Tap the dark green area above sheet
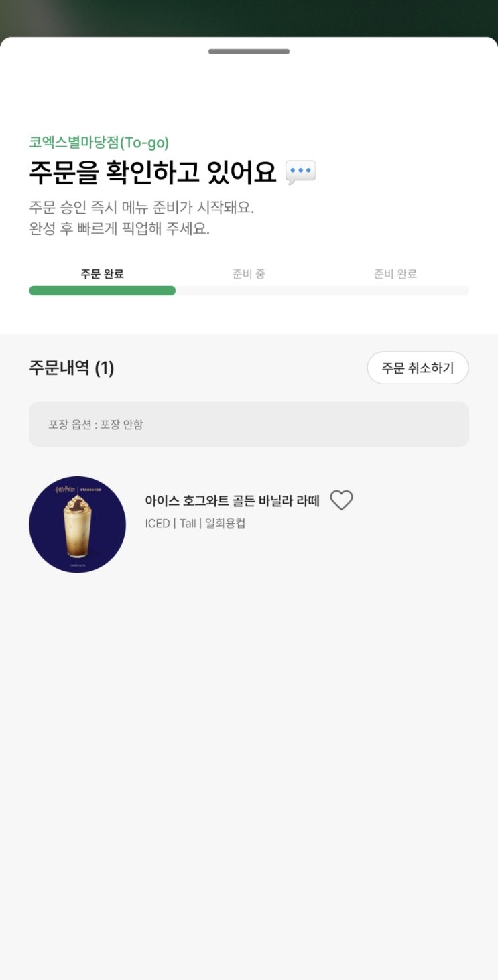 click(x=249, y=17)
